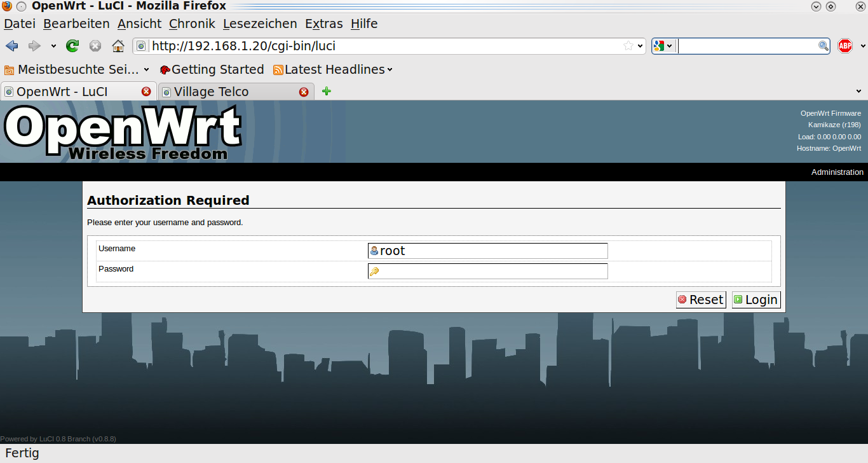Bookmark this page with the star icon

[628, 46]
